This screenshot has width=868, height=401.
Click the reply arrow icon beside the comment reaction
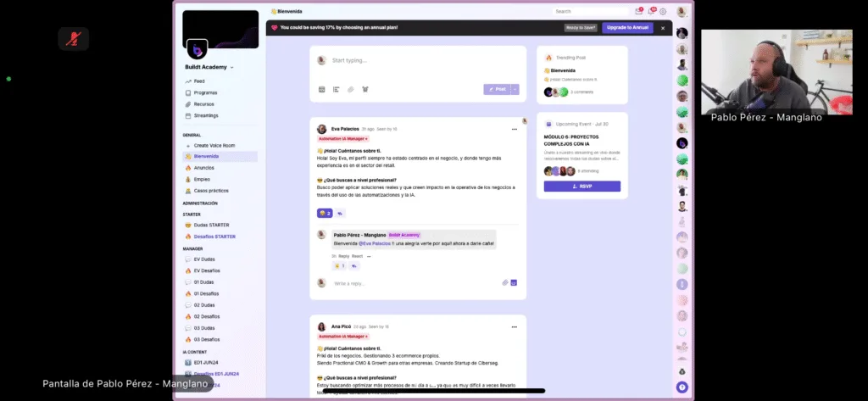coord(354,266)
